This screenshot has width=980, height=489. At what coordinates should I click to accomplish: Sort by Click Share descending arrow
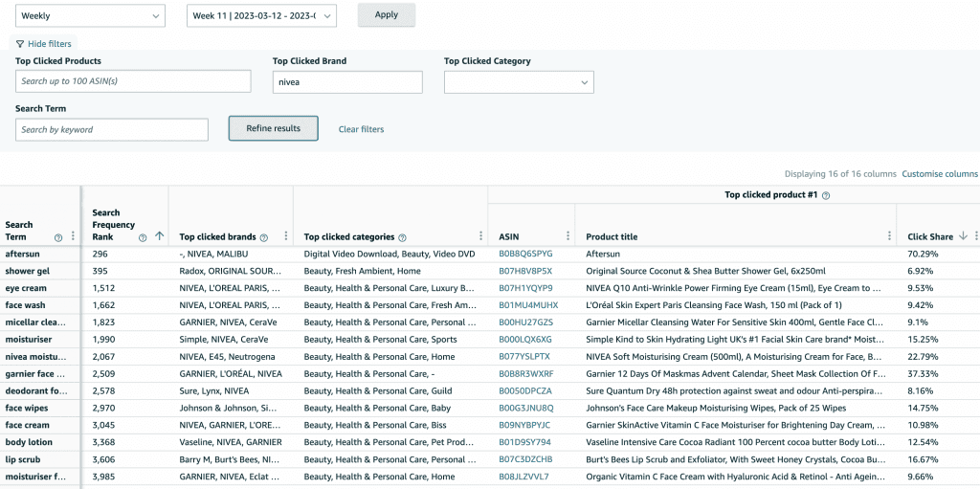pyautogui.click(x=963, y=236)
